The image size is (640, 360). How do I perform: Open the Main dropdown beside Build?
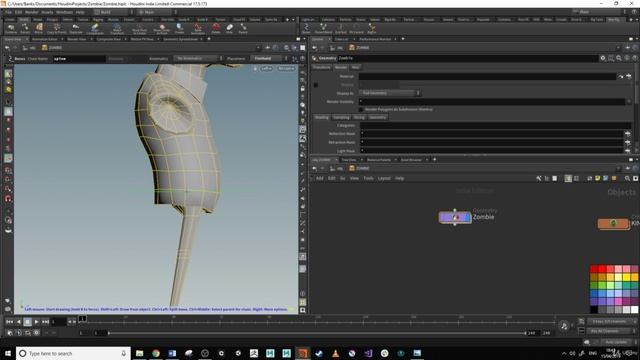click(x=158, y=12)
